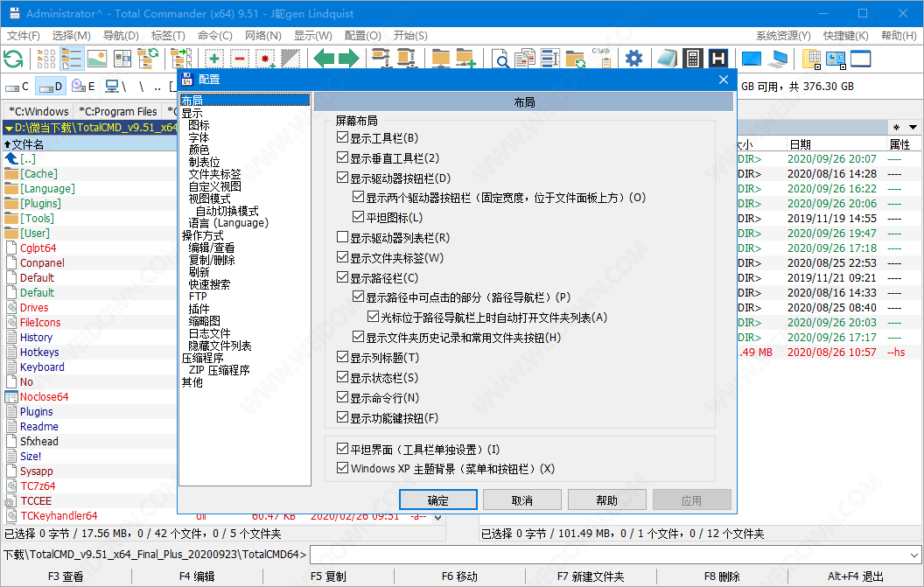Enable 显示驱动器列表栏(R) checkbox
924x587 pixels.
(x=342, y=237)
